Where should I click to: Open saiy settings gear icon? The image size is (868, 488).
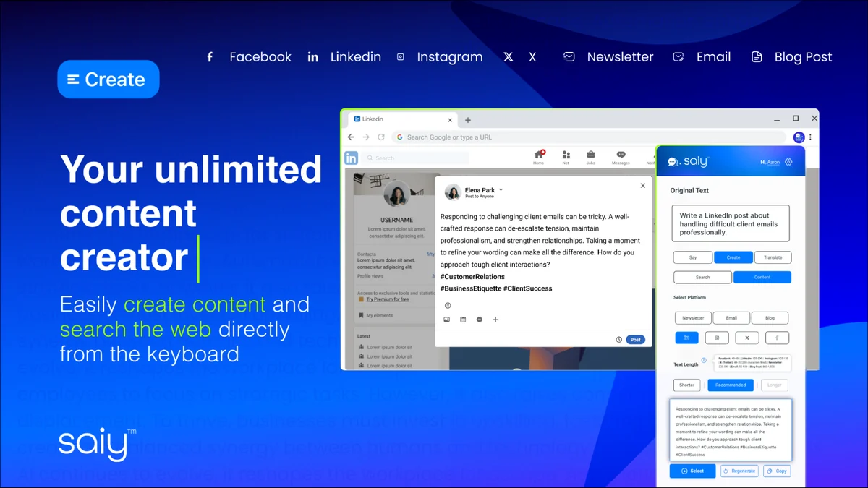789,162
